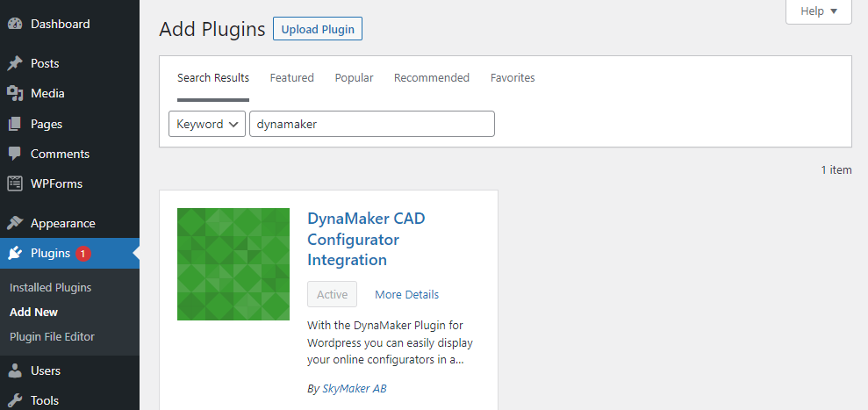Switch to the Favorites tab
Viewport: 868px width, 410px height.
[x=513, y=78]
